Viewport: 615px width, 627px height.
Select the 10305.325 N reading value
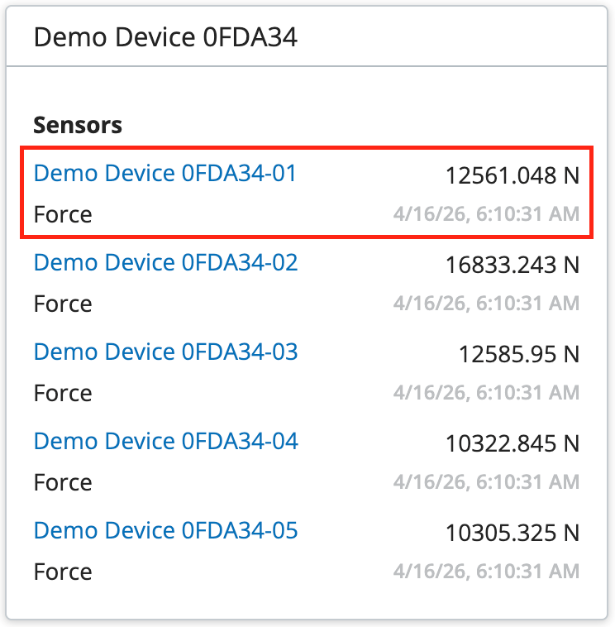click(512, 533)
